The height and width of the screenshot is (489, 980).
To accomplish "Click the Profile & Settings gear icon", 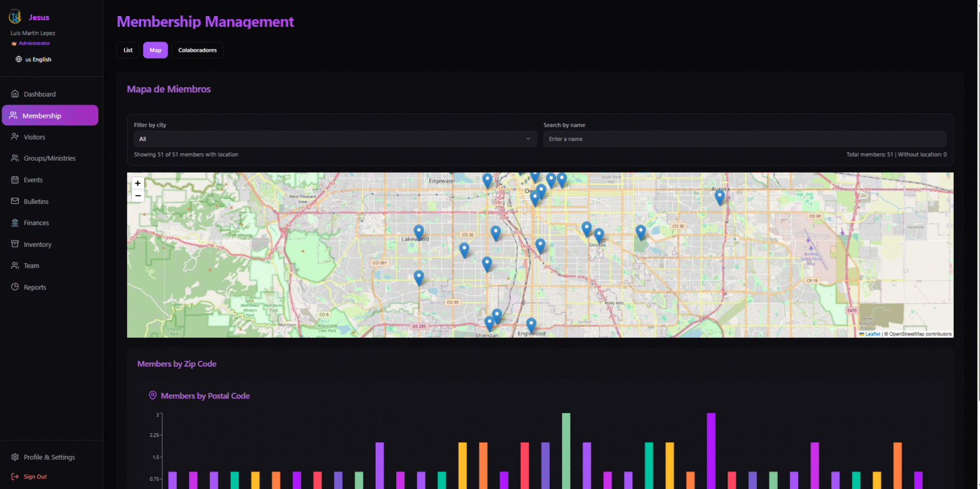I will pos(15,457).
